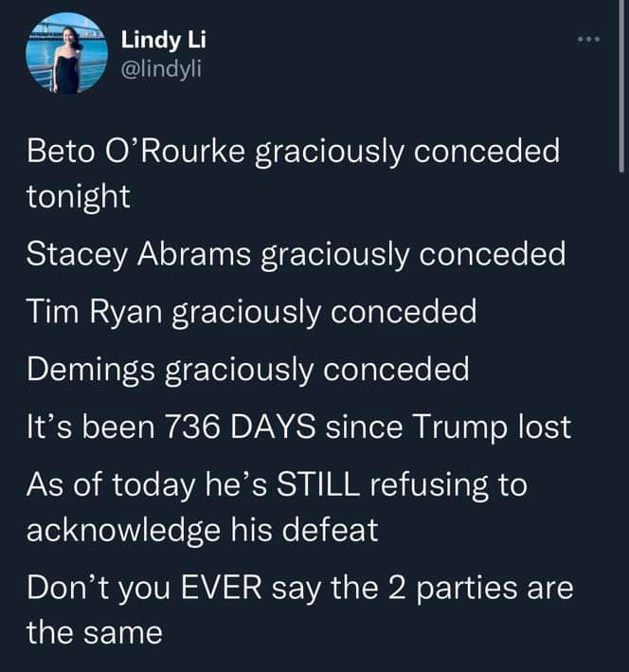Click the vertical scrollbar on the right edge
629x672 pixels.
click(621, 85)
